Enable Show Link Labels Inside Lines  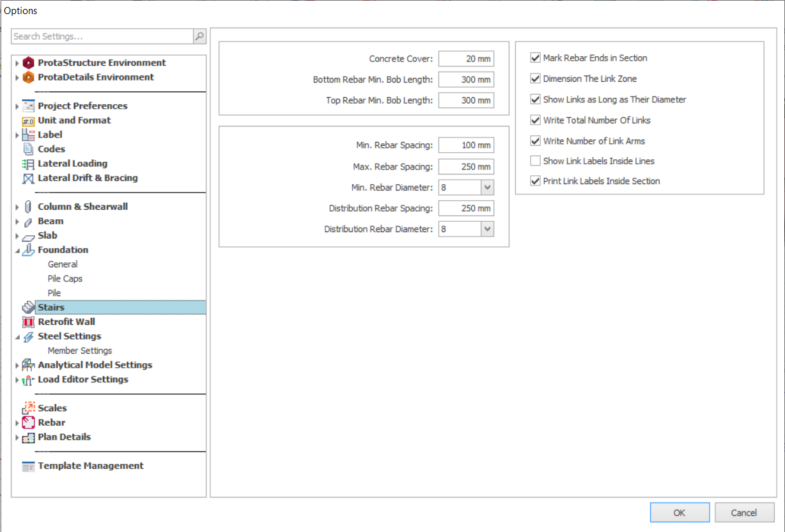(536, 161)
